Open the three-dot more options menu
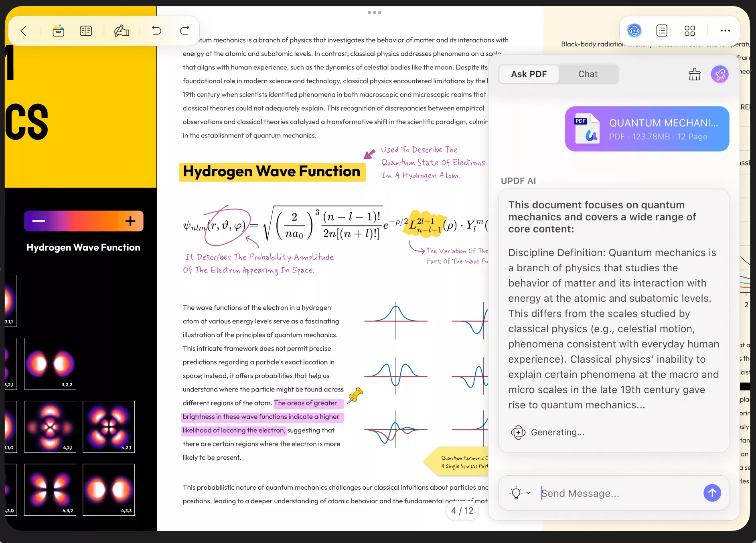The width and height of the screenshot is (756, 543). [725, 30]
